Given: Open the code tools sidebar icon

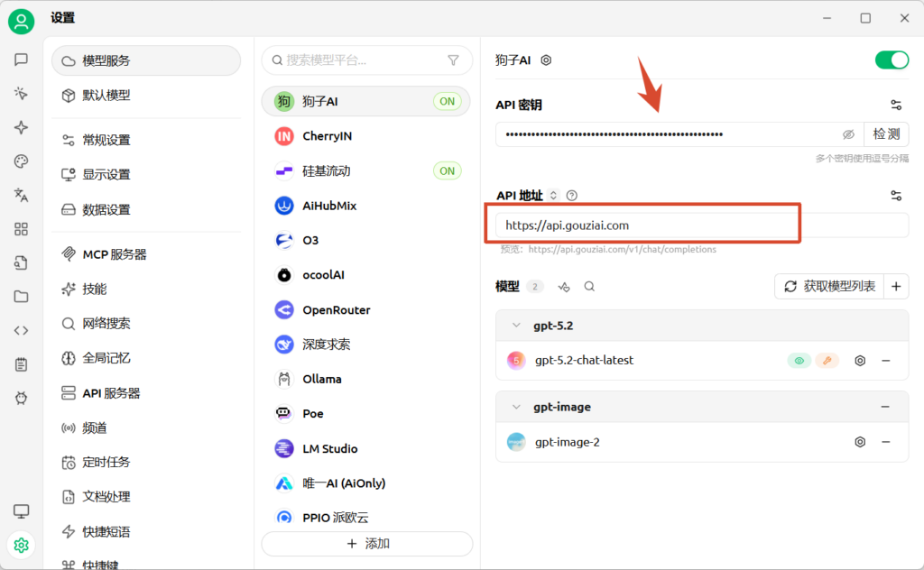Looking at the screenshot, I should point(22,330).
